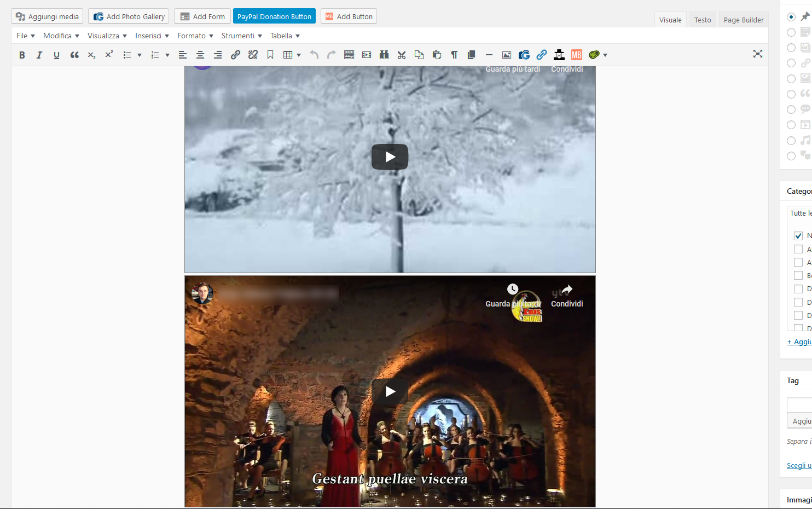
Task: Apply subscript formatting
Action: (x=91, y=55)
